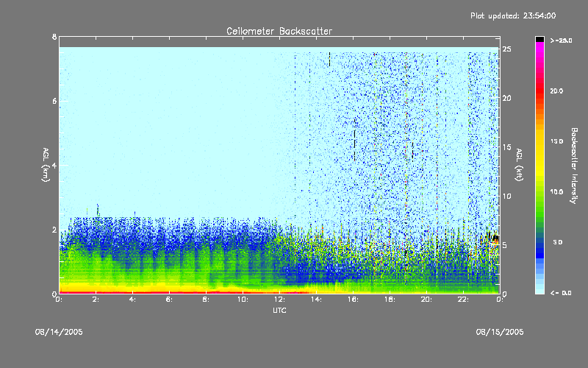Screen dimensions: 588x368
Task: Click the "4" tick on the km axis
Action: coord(54,165)
